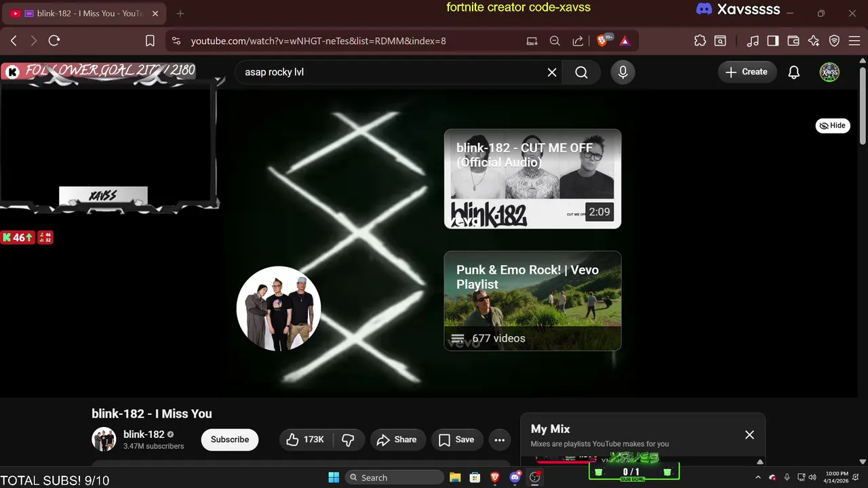Bookmark this page in the address bar
Screen dimensions: 868x488
(x=151, y=41)
